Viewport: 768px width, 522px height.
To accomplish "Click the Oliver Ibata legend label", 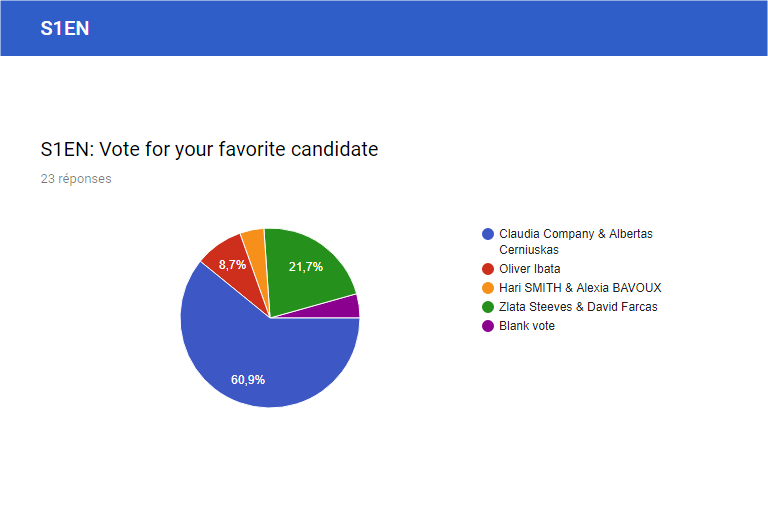I will coord(529,269).
